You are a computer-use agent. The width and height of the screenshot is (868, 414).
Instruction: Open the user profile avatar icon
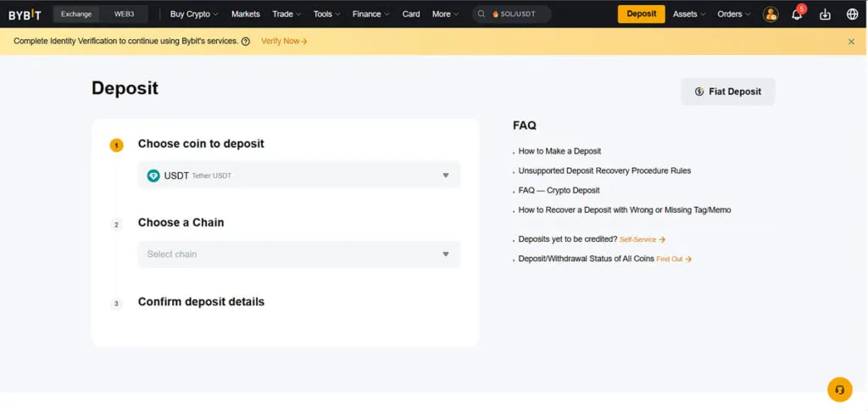point(770,14)
